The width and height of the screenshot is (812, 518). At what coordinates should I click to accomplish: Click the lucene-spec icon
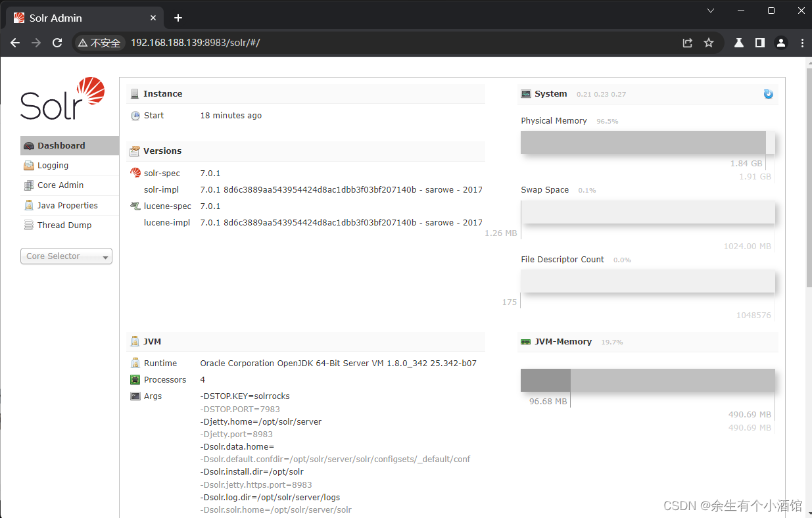point(135,206)
